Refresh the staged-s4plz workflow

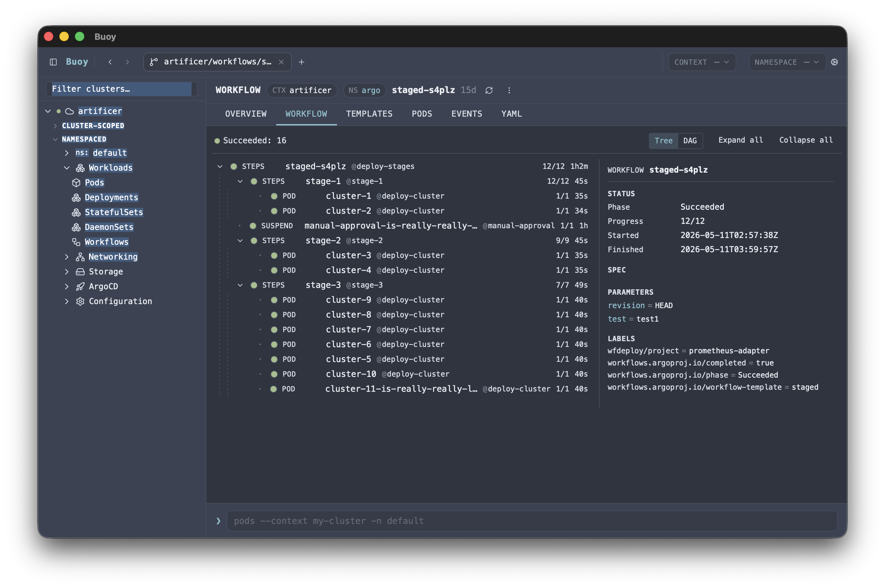[489, 90]
